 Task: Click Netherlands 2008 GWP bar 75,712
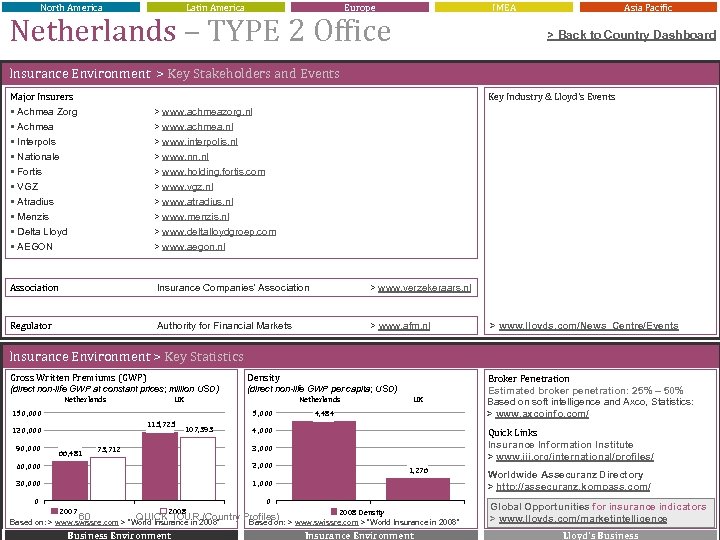108,478
